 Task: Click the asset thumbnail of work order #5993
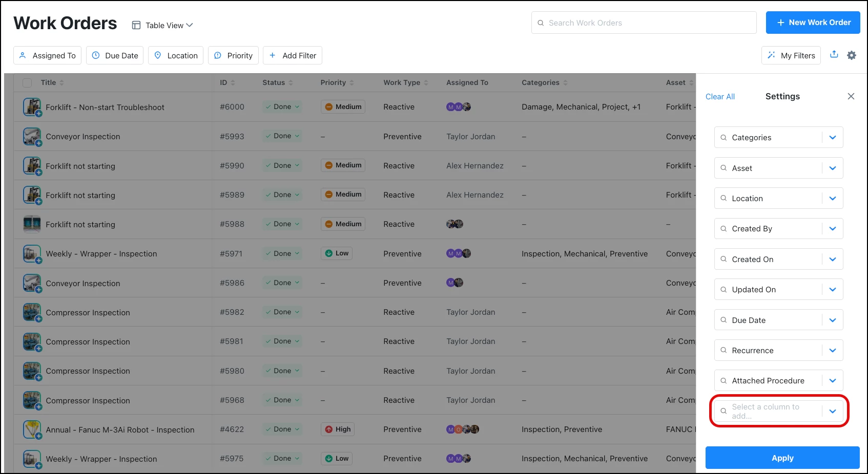pos(32,137)
